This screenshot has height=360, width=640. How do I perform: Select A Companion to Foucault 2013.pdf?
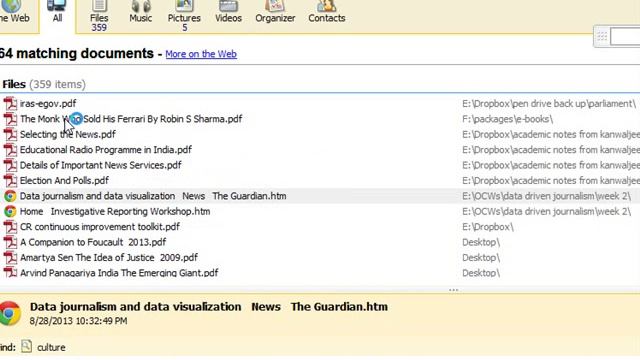pyautogui.click(x=93, y=242)
